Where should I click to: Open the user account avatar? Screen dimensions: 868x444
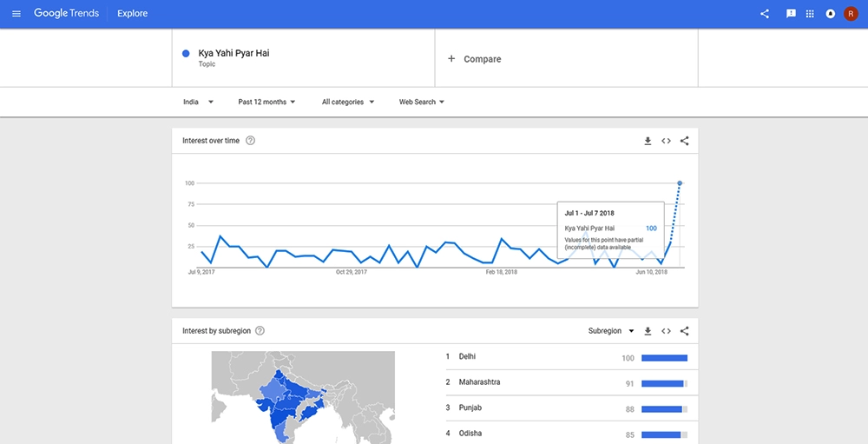tap(852, 14)
